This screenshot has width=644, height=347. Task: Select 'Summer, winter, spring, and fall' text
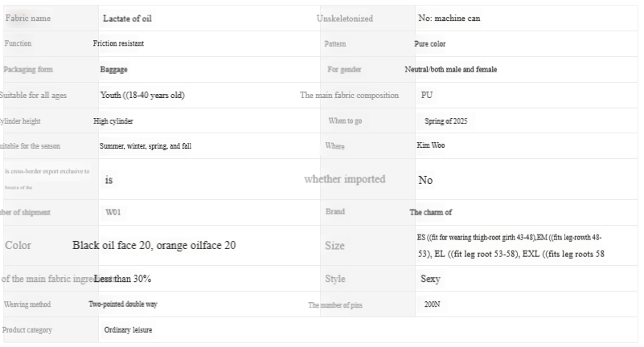146,146
